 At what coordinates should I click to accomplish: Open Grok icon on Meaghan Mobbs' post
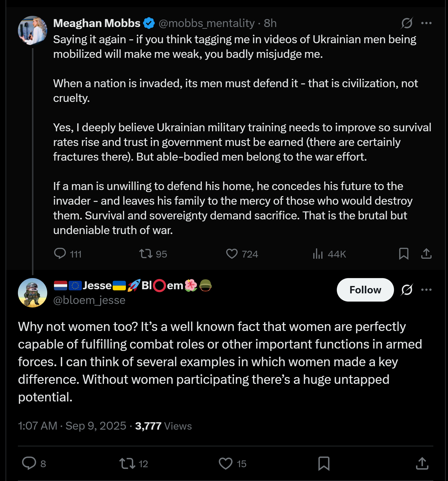click(407, 23)
